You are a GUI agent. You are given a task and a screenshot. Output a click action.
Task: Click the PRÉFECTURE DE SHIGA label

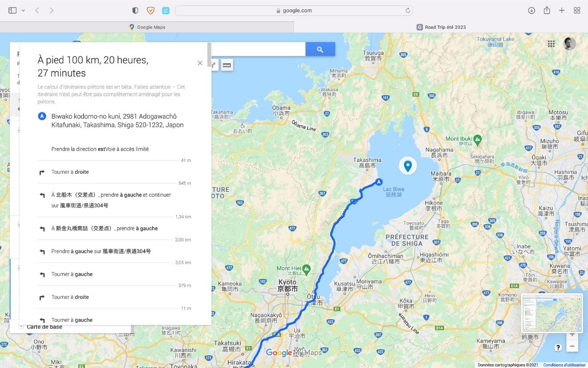[407, 240]
